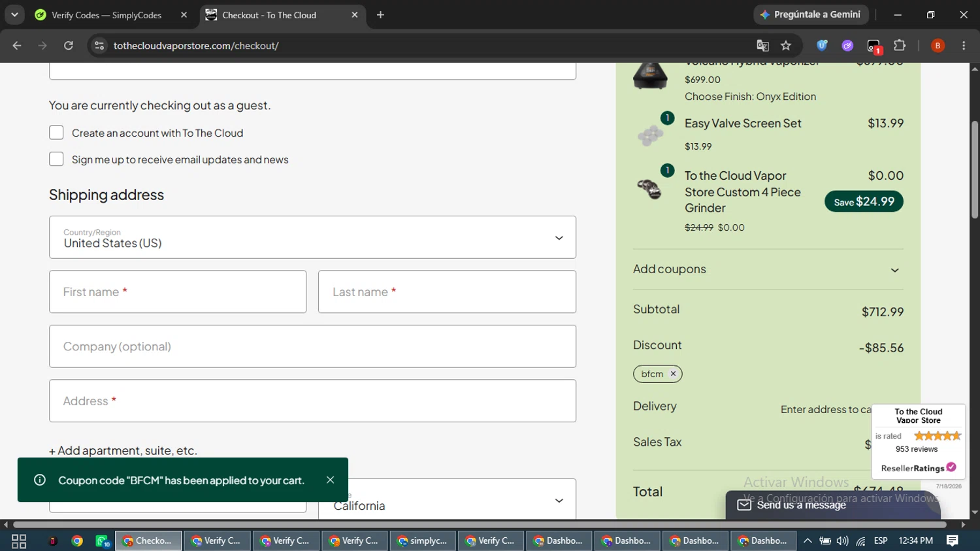Open the green app with 10 badge
Image resolution: width=980 pixels, height=551 pixels.
(x=103, y=541)
